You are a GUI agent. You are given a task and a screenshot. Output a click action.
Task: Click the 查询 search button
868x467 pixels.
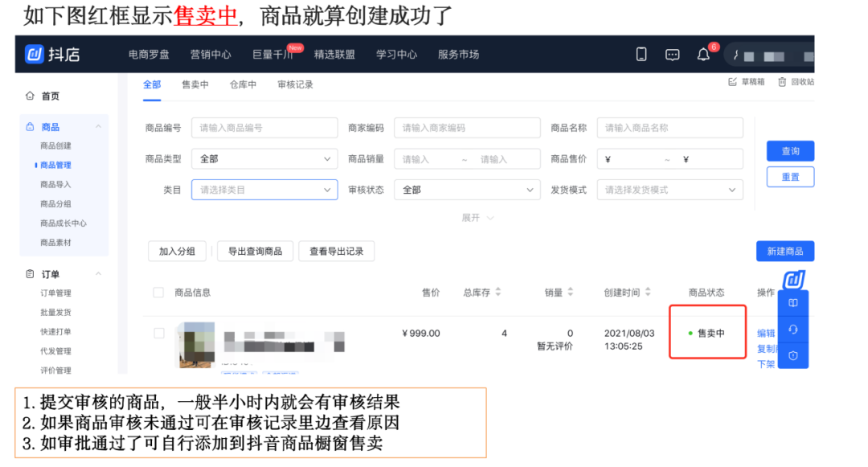click(x=790, y=151)
